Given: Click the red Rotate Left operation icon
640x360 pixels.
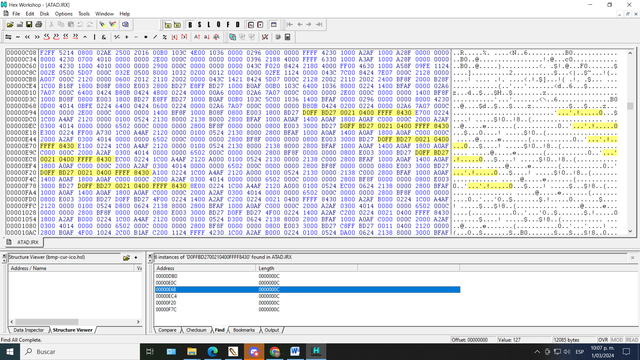Looking at the screenshot, I should [47, 37].
